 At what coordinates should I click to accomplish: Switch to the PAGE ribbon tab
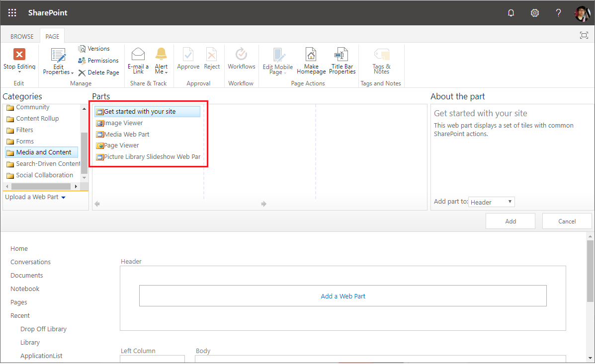52,36
